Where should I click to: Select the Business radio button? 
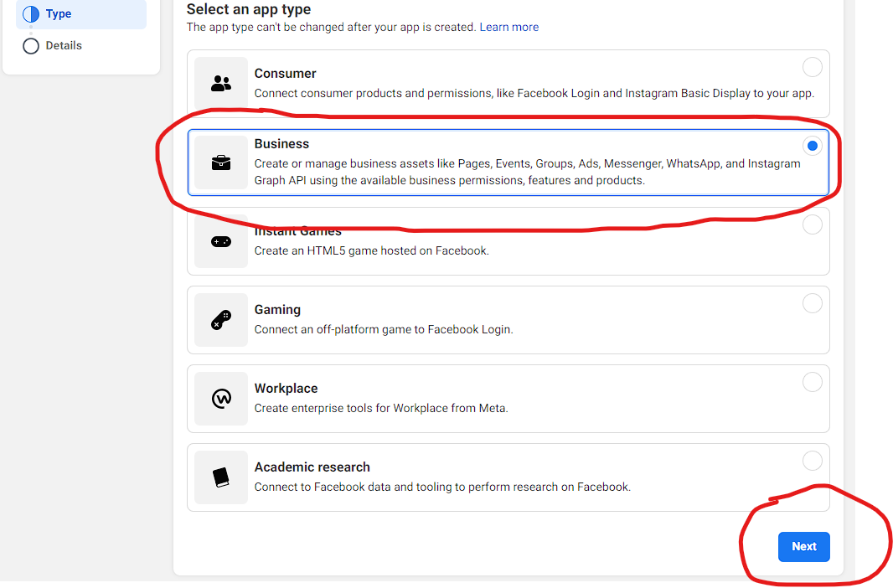[x=812, y=146]
